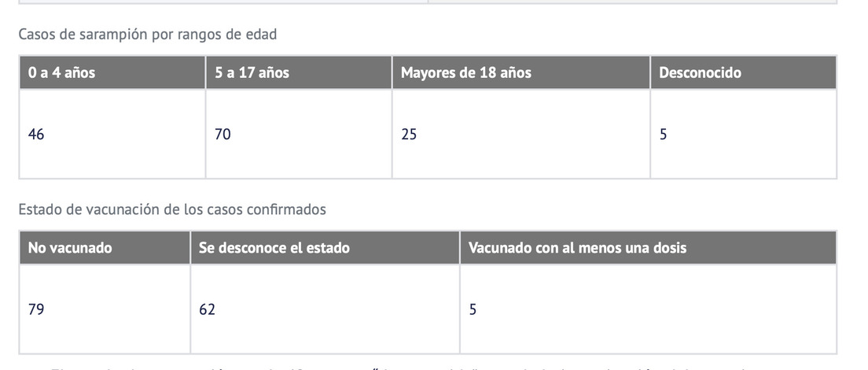Click the value 46 in age table
This screenshot has width=868, height=370.
(x=36, y=134)
